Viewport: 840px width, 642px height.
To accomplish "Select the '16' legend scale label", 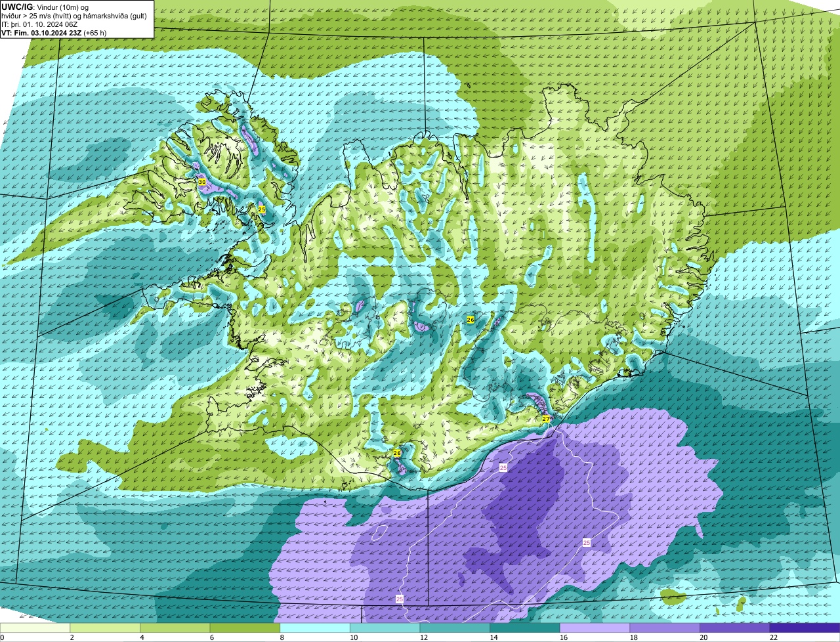I will [564, 637].
